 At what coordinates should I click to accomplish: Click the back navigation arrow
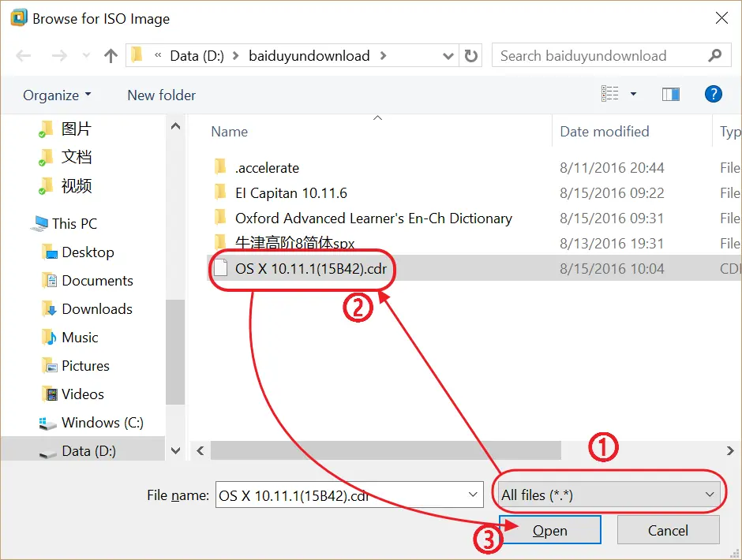tap(23, 55)
